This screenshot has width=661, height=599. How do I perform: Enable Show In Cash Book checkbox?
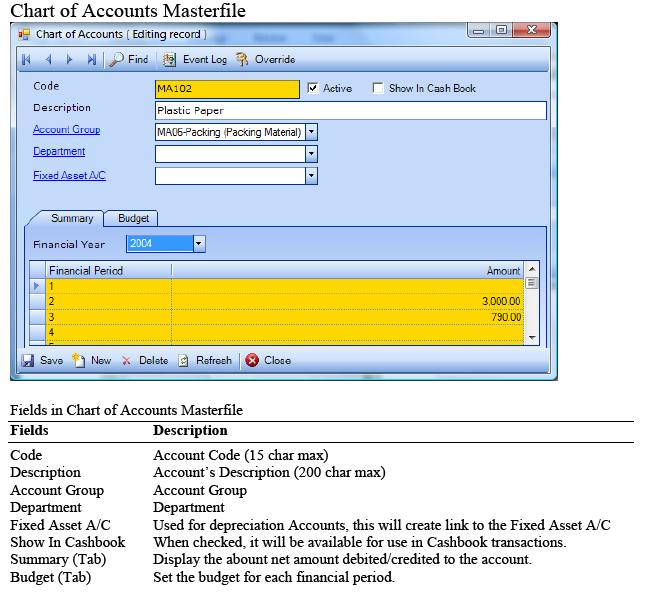tap(378, 88)
